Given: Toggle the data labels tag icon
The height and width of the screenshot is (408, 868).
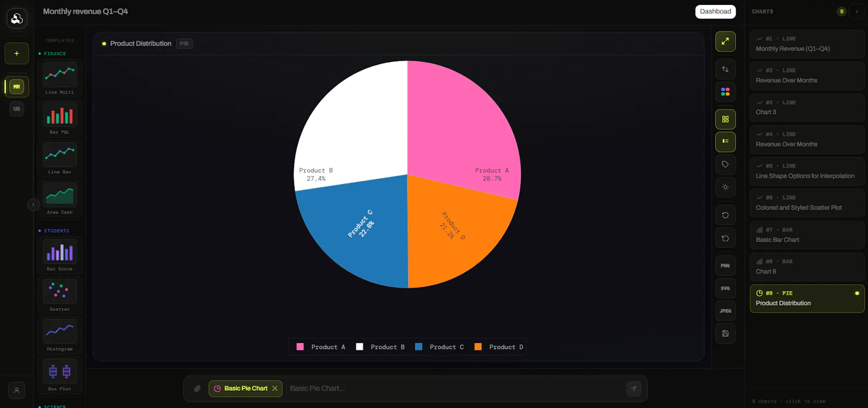Looking at the screenshot, I should 725,164.
